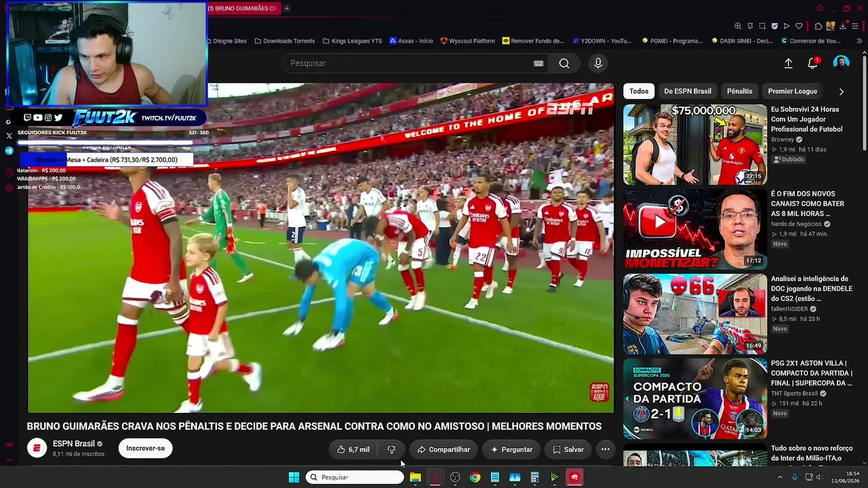The width and height of the screenshot is (868, 488).
Task: Click the Salvar save button
Action: click(x=568, y=449)
